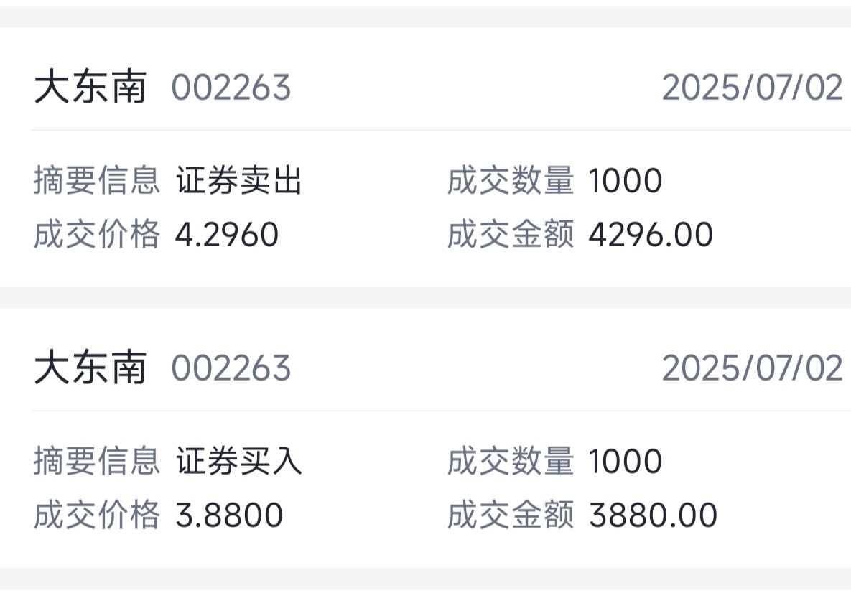The width and height of the screenshot is (851, 616).
Task: Tap stock code 002263 in sell record
Action: [x=231, y=88]
